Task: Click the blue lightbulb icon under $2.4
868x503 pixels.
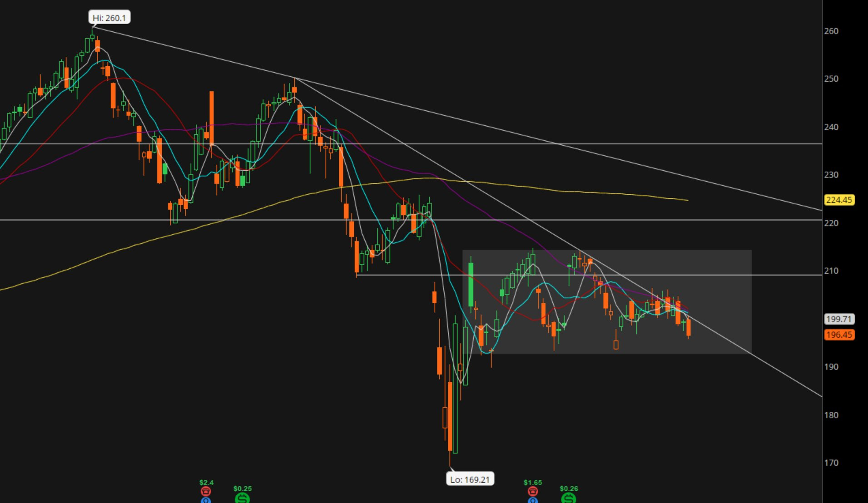Action: [x=206, y=500]
